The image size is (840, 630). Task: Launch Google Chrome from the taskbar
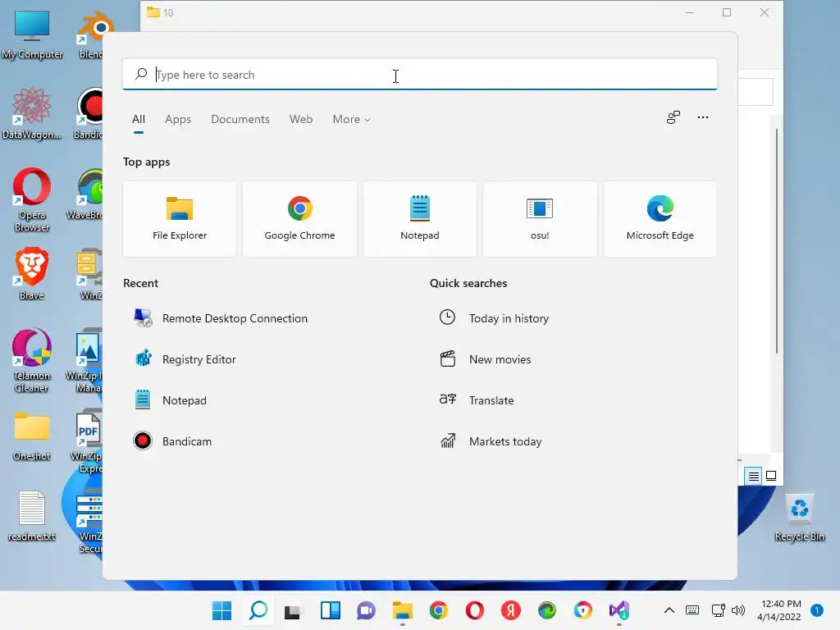(x=438, y=610)
